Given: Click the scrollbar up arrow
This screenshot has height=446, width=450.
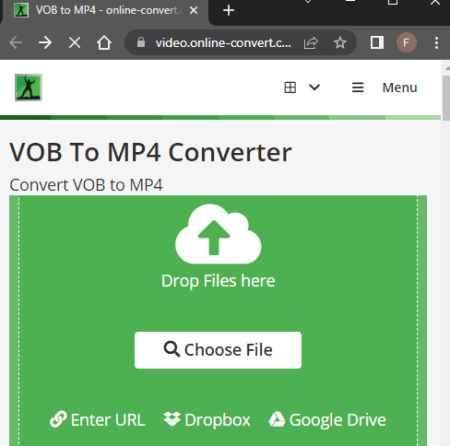Looking at the screenshot, I should tap(447, 68).
